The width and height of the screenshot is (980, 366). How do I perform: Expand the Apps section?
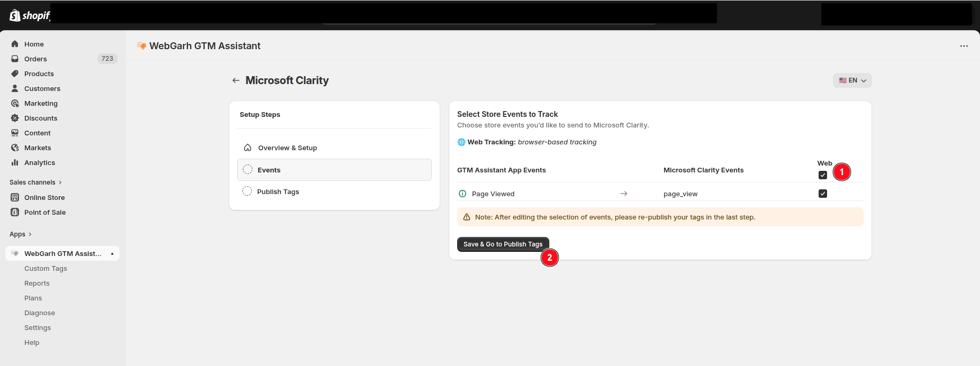pos(21,234)
